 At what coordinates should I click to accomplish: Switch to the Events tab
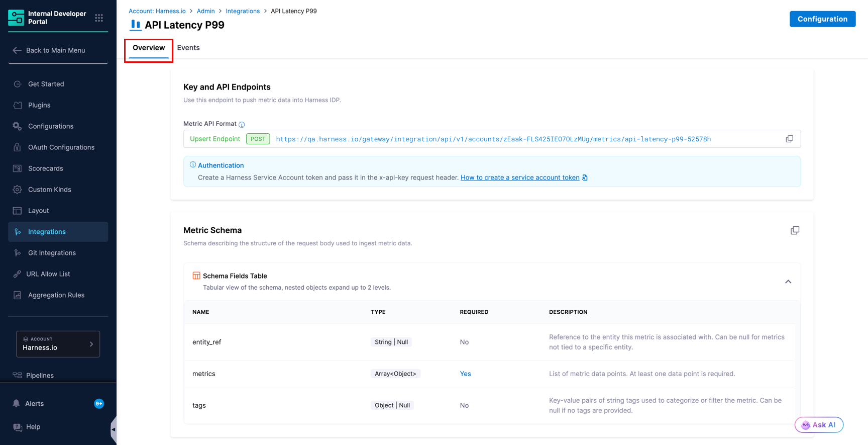(x=188, y=48)
